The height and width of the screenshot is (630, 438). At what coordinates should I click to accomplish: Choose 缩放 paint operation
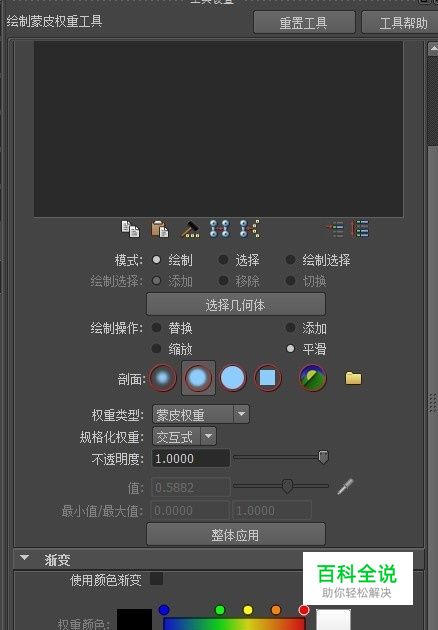156,349
